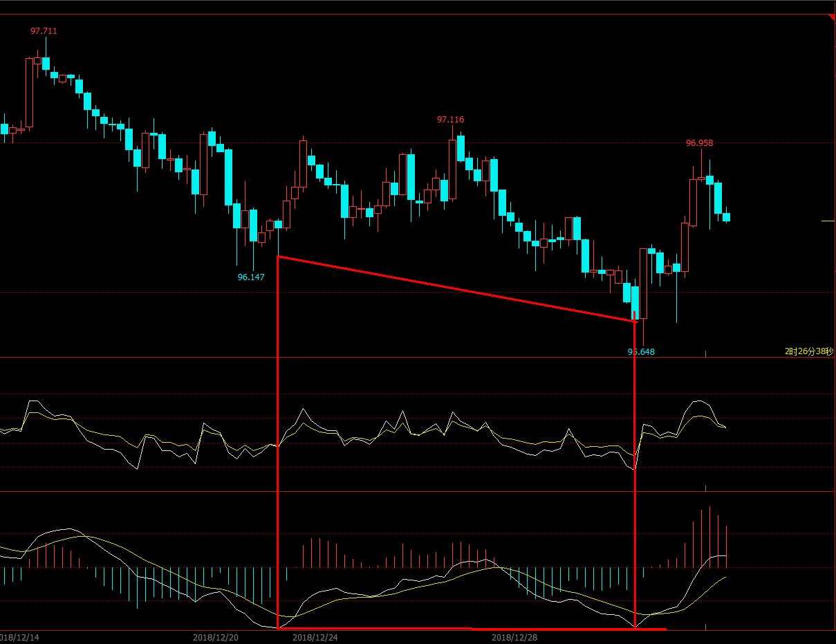Select the 2018/12/24 date label
The height and width of the screenshot is (644, 836).
[315, 637]
